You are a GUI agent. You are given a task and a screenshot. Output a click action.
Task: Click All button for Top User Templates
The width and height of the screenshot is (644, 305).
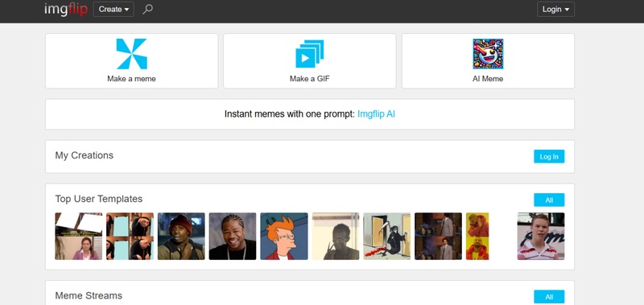549,200
